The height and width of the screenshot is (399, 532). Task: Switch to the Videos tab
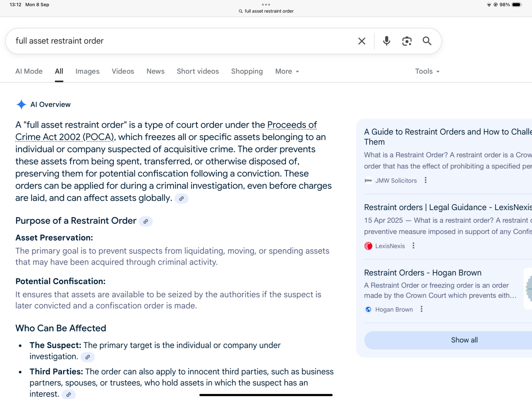point(123,71)
